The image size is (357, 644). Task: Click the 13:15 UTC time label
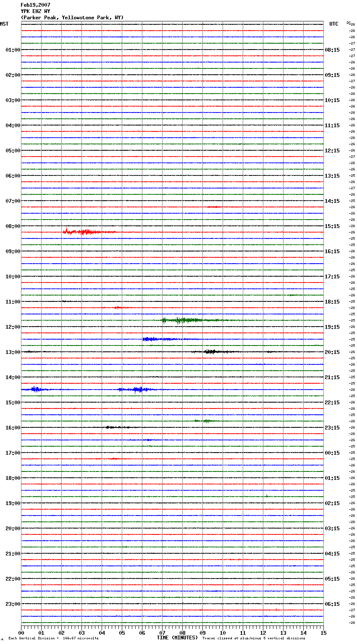[332, 176]
